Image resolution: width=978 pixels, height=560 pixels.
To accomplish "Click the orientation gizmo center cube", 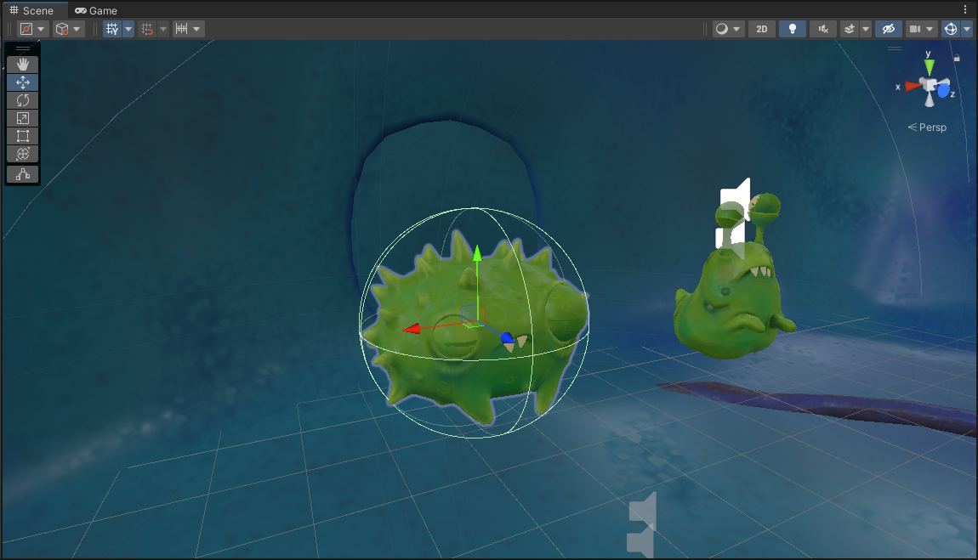I will (x=930, y=85).
